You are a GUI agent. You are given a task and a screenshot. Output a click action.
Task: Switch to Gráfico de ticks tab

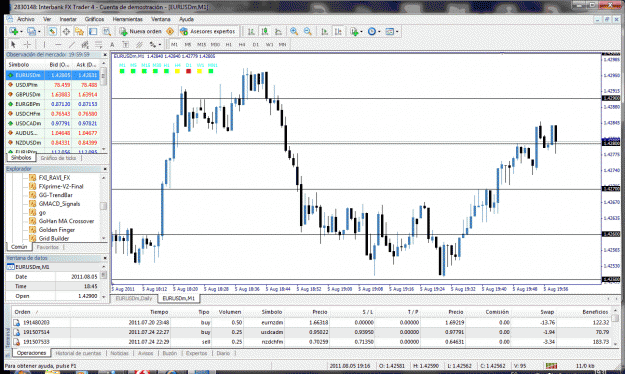[58, 158]
